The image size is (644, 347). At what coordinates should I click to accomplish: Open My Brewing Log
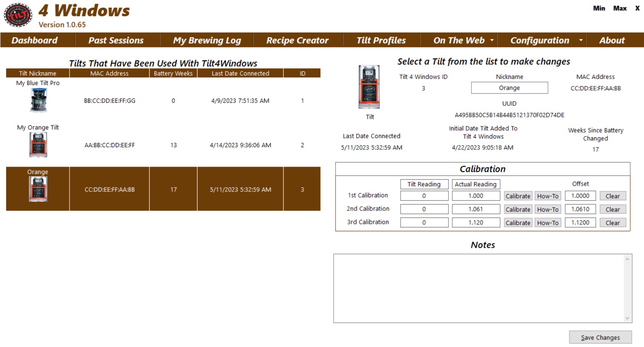(x=207, y=40)
